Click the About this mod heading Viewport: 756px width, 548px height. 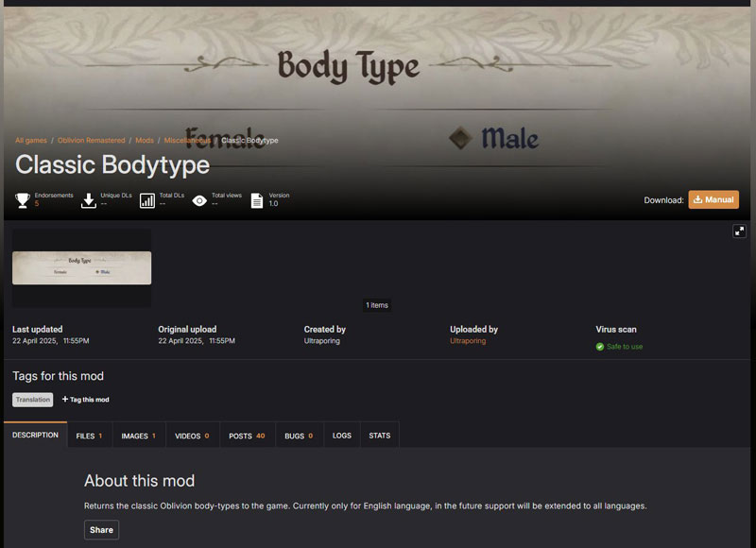click(139, 481)
